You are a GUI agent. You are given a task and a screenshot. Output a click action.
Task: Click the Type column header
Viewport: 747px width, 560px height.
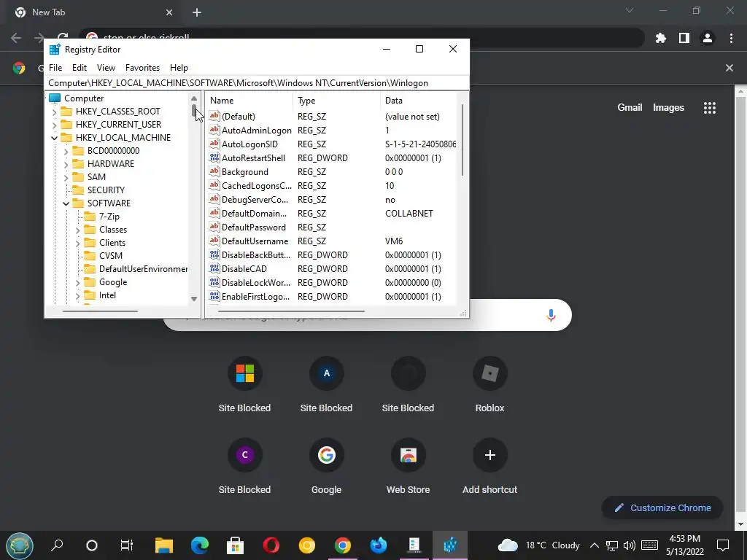(337, 101)
